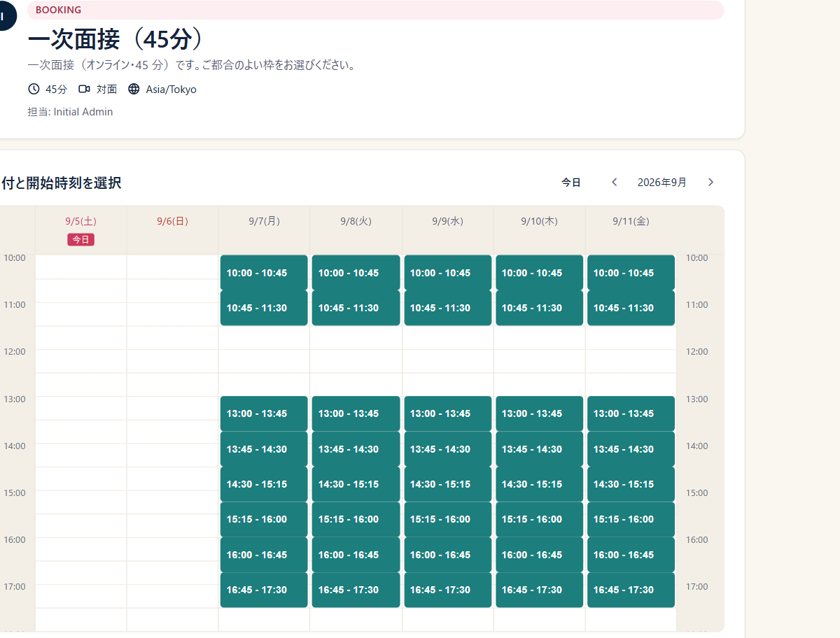Click the globe icon beside Asia/Tokyo
Screen dimensions: 840x638
pyautogui.click(x=134, y=89)
